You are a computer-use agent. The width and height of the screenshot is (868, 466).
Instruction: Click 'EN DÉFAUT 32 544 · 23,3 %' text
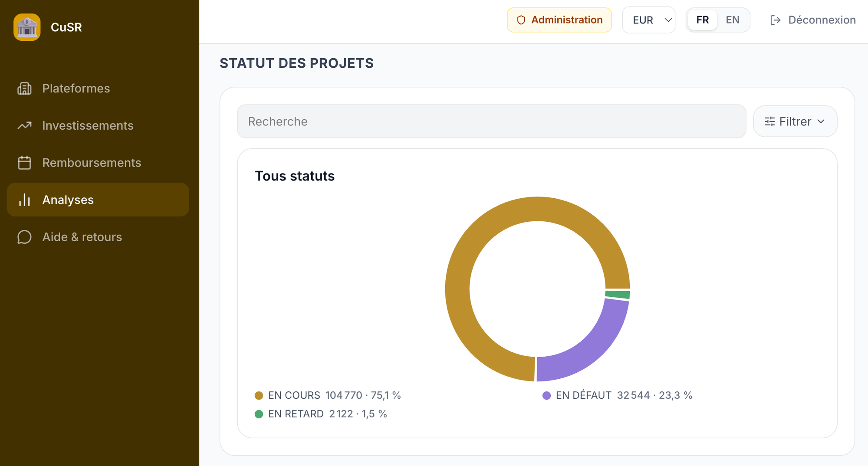(624, 396)
